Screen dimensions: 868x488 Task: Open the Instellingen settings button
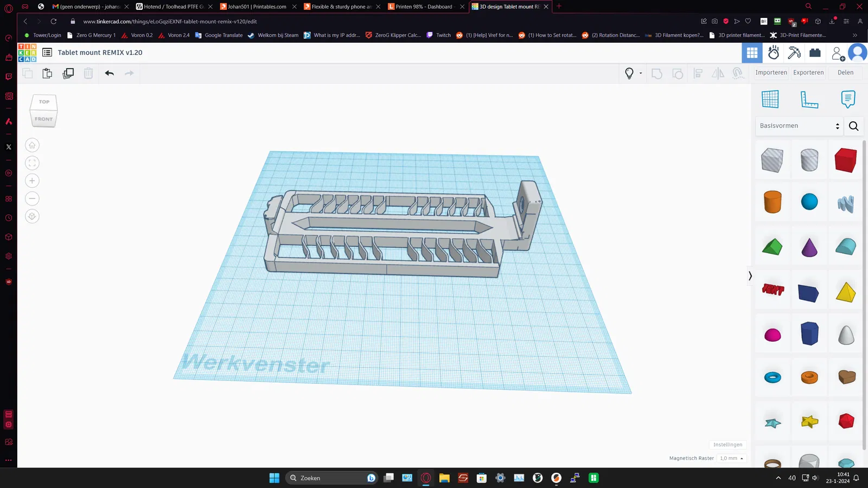728,445
